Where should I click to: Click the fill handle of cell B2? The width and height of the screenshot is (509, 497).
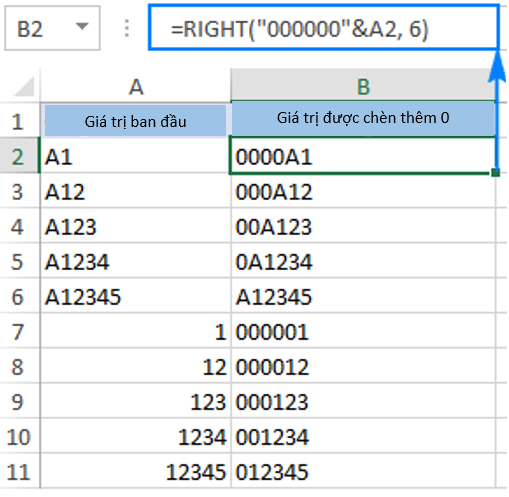pyautogui.click(x=495, y=173)
